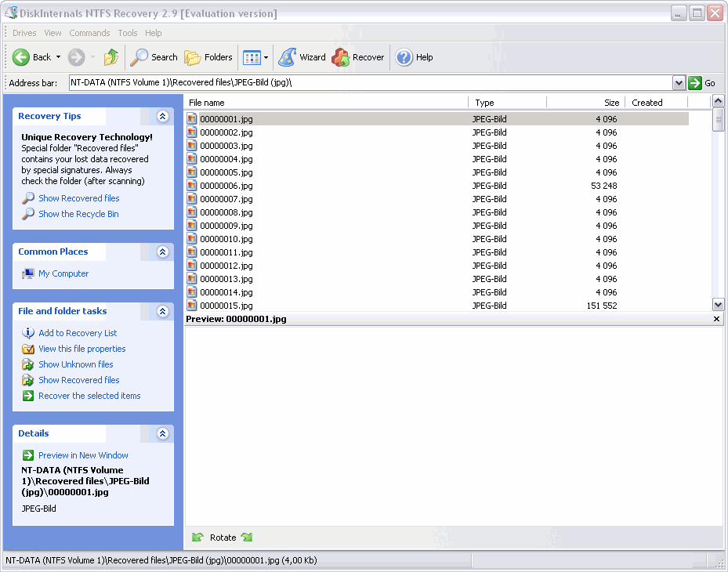Click Show Unknown files link
Screen dimensions: 728x572
tap(76, 364)
